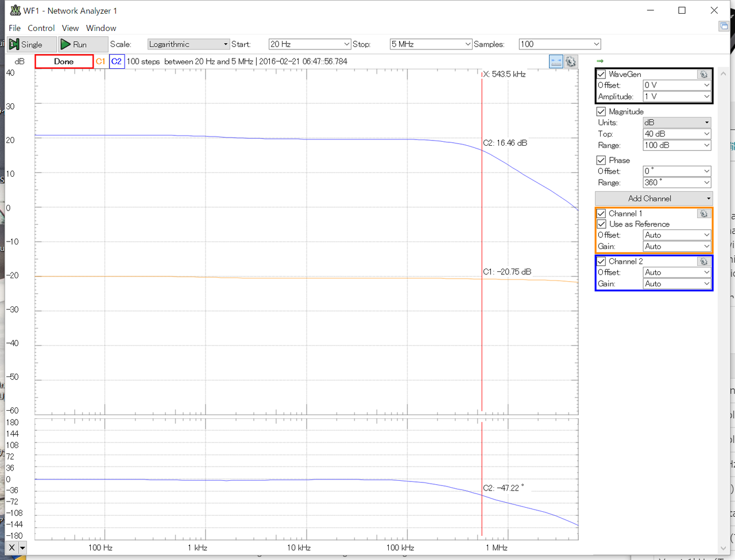Open Channel 1 settings gear
735x560 pixels.
click(x=703, y=213)
